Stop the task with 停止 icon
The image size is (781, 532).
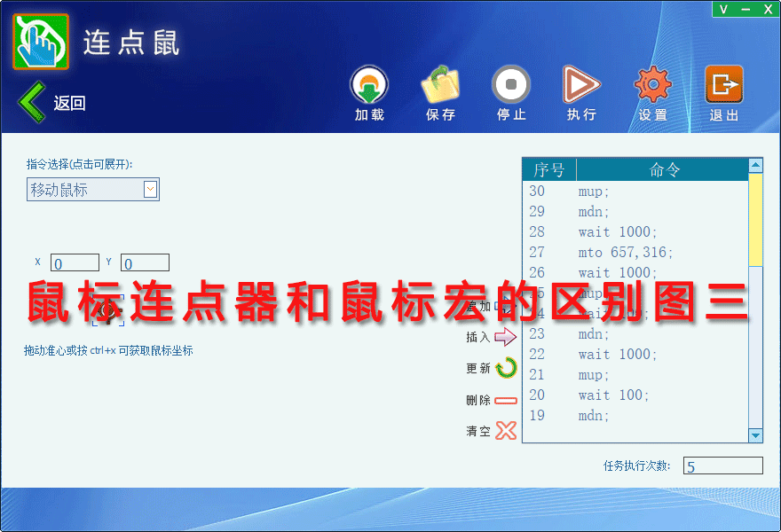(511, 84)
